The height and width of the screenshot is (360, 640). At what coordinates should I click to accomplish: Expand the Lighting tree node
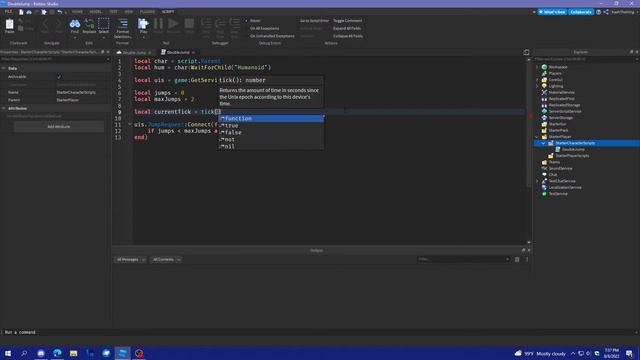tap(537, 86)
